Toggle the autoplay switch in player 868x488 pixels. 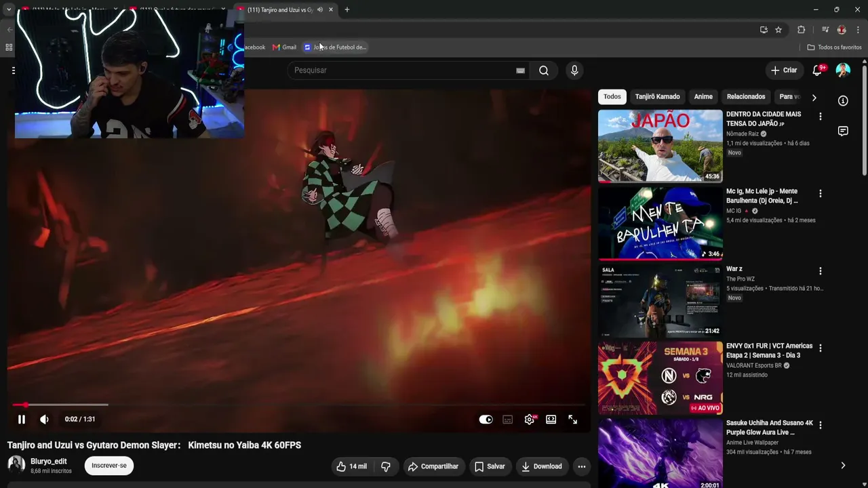[x=486, y=420]
